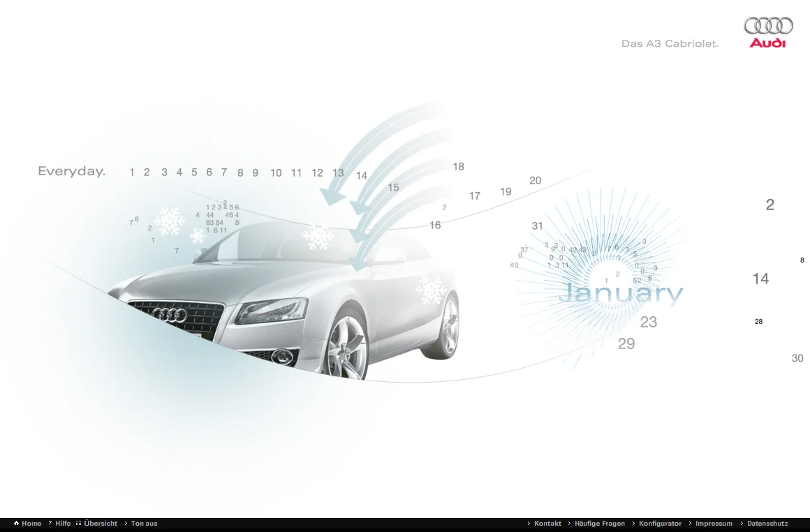Select the Audi four-rings logo
Screen dimensions: 810x532
pyautogui.click(x=767, y=26)
